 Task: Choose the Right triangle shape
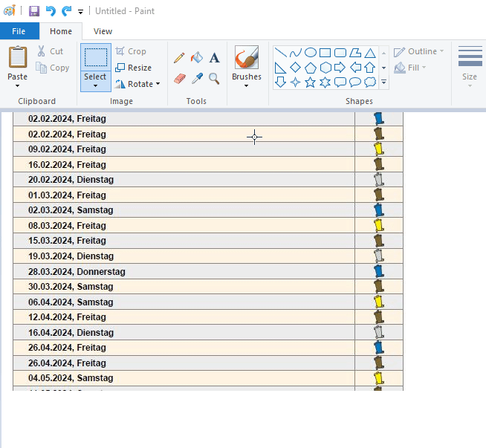[280, 68]
